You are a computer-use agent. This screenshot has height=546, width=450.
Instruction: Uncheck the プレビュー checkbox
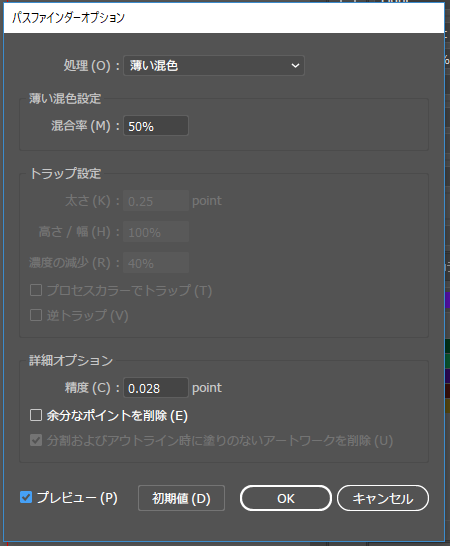click(x=26, y=498)
